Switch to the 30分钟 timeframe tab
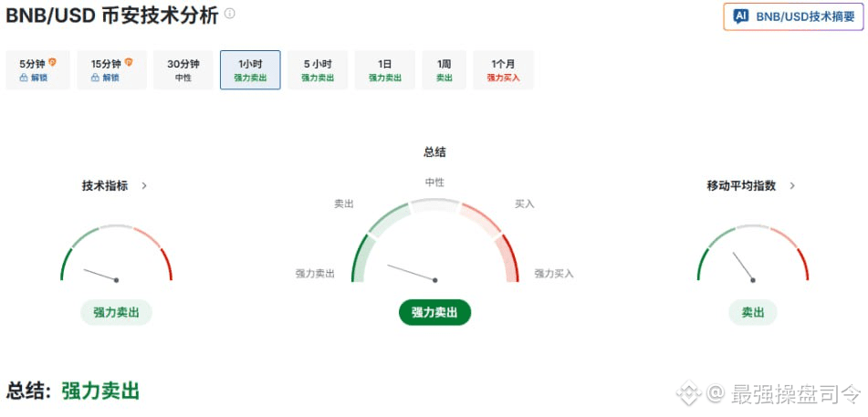Image resolution: width=868 pixels, height=417 pixels. (x=183, y=69)
